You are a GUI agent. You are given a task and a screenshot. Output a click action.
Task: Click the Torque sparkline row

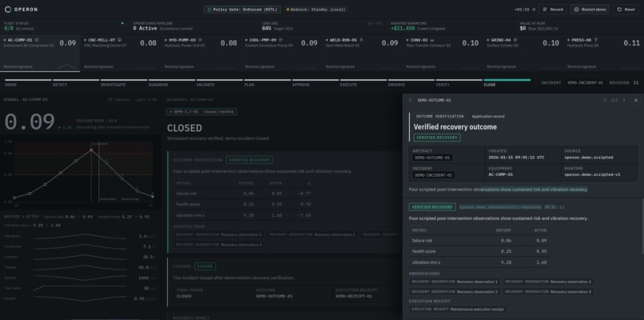(80, 267)
